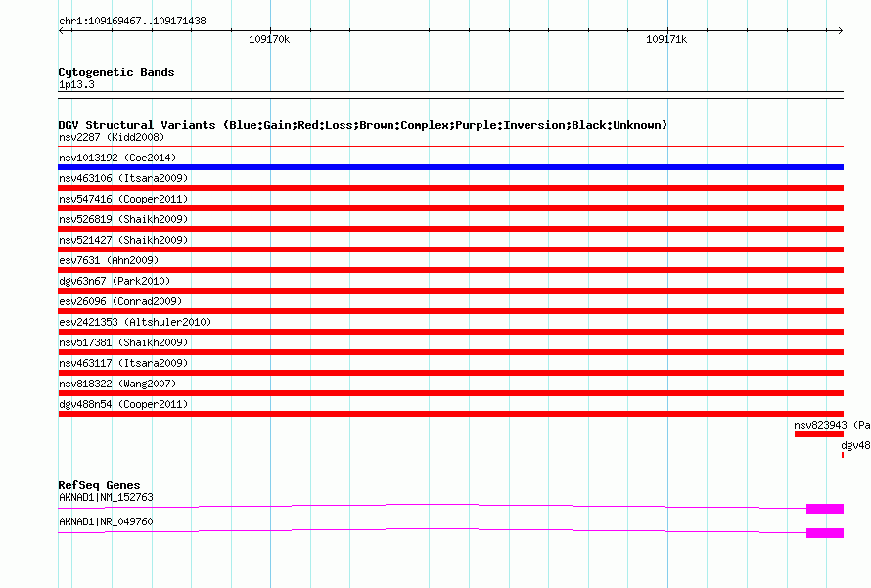Open the esv7631 (Ahn2009) variant label
This screenshot has height=588, width=871.
click(x=109, y=260)
